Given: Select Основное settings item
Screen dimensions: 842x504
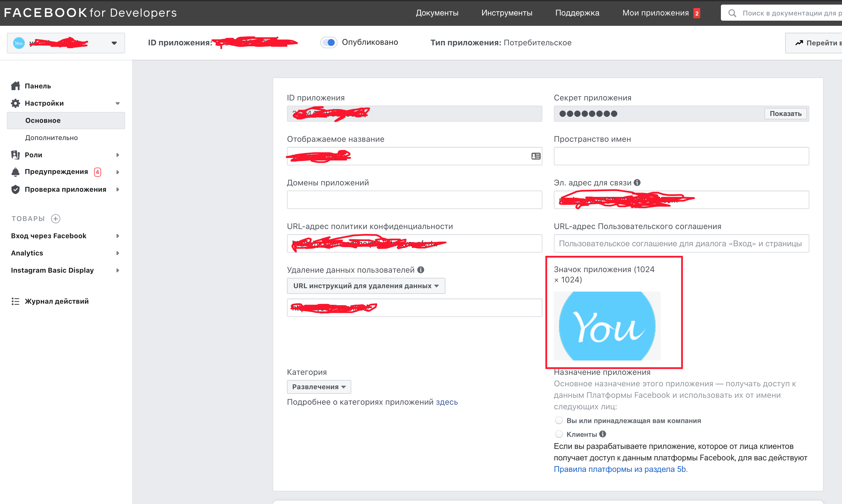Looking at the screenshot, I should [66, 121].
